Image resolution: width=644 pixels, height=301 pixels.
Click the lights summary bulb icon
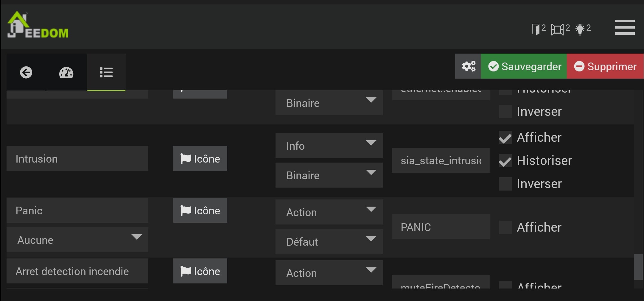(580, 29)
